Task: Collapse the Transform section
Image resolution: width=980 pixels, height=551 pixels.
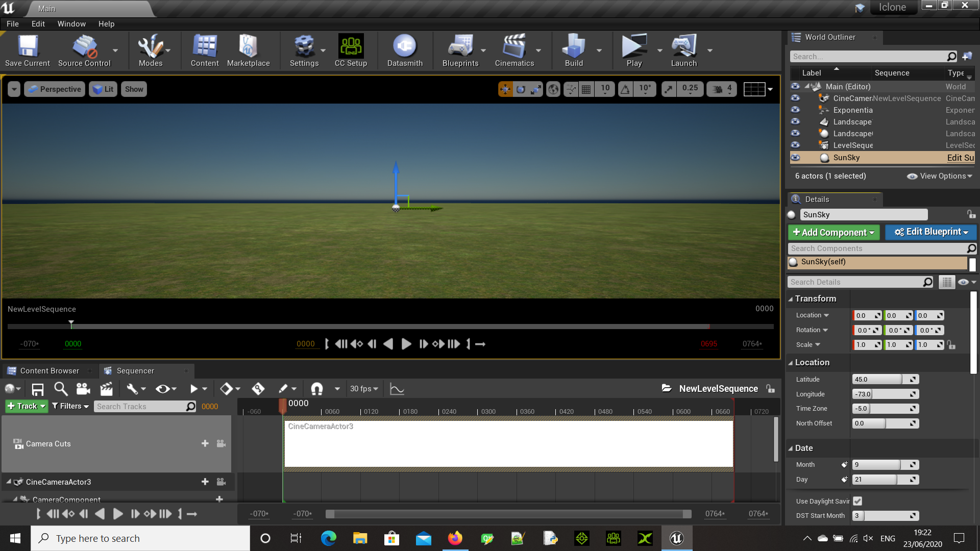Action: click(791, 299)
